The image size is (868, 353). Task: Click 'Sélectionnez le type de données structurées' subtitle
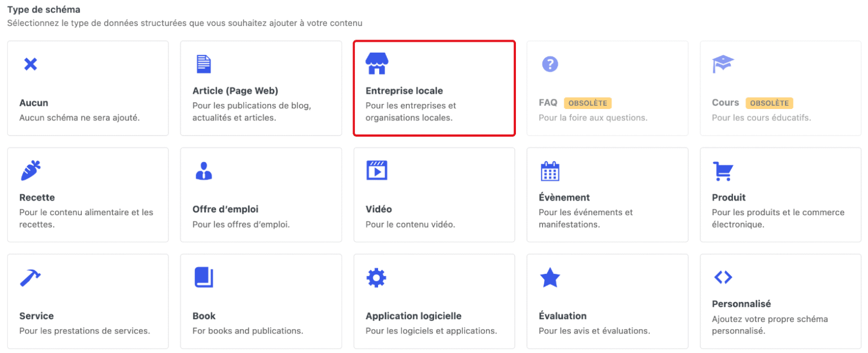pyautogui.click(x=184, y=24)
